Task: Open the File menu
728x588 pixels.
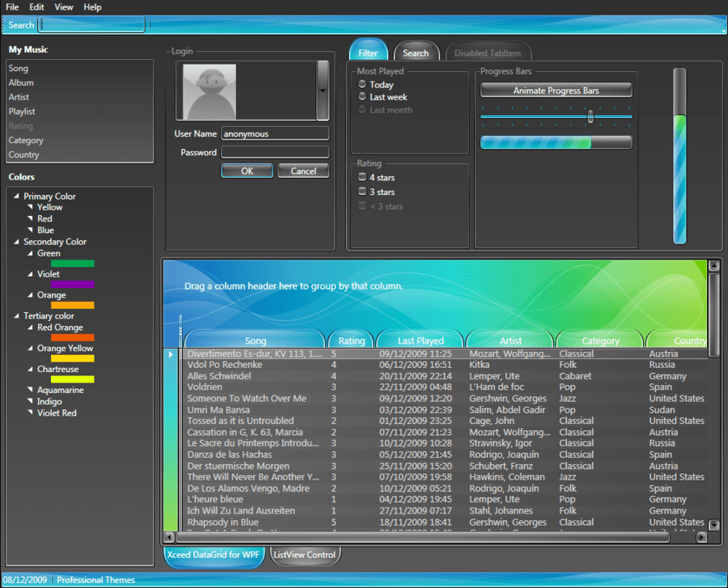Action: pos(11,6)
